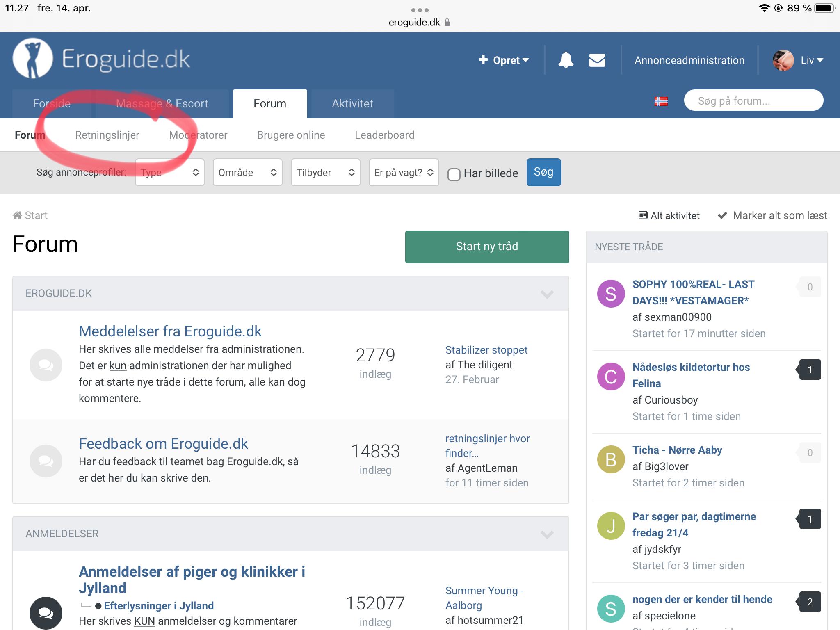This screenshot has width=840, height=630.
Task: Open the Liv user dropdown
Action: [812, 60]
